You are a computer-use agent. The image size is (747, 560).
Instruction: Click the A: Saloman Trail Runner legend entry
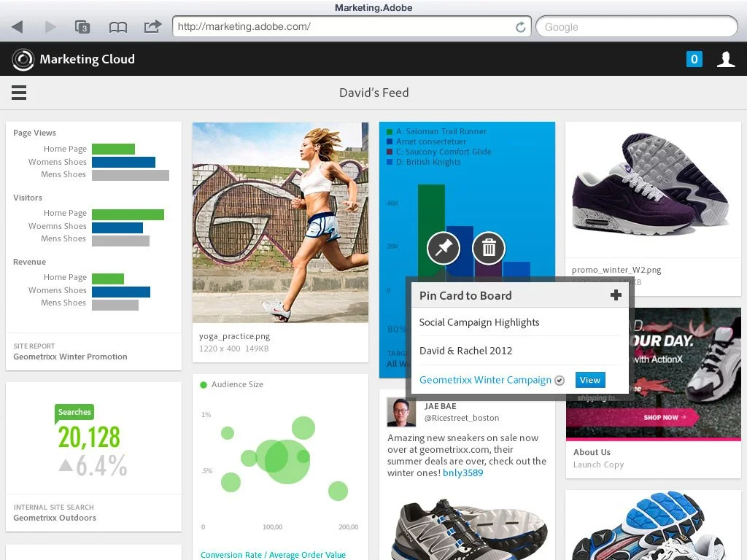(x=437, y=131)
